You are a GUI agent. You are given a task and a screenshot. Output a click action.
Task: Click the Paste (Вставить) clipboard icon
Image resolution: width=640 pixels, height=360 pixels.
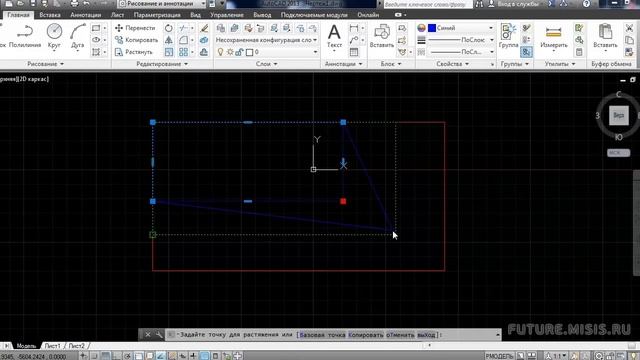click(605, 37)
